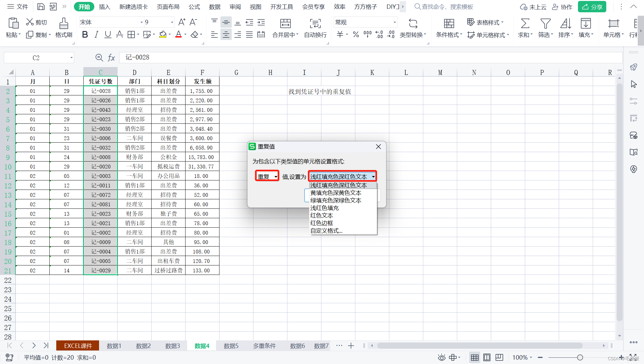Click the Format Painter (格式刷) icon

[64, 24]
